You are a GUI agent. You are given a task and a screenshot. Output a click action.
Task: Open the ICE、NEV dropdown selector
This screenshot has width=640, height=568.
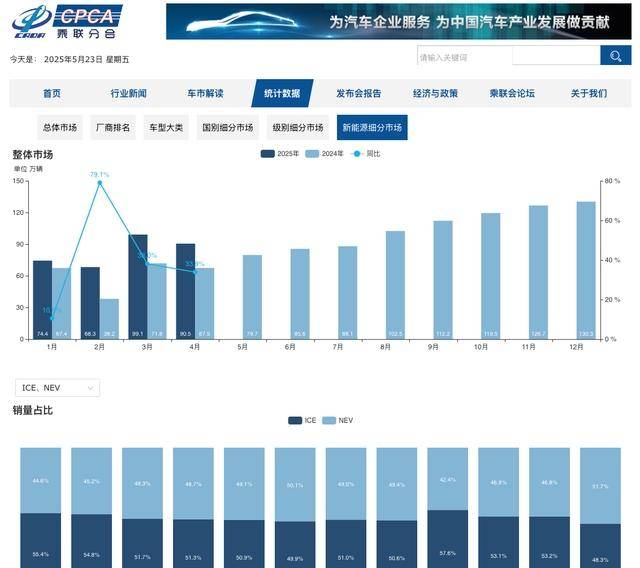pos(58,388)
